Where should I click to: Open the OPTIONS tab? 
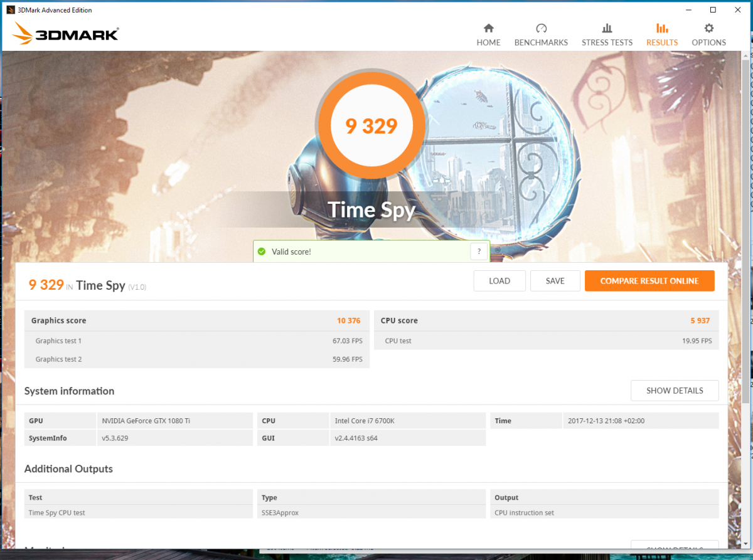pos(708,34)
